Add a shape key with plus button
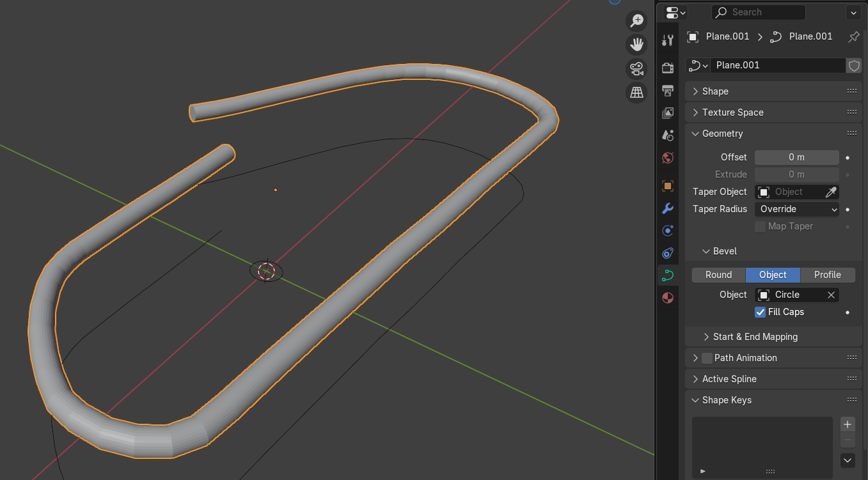Screen dimensions: 868x480 click(x=848, y=424)
